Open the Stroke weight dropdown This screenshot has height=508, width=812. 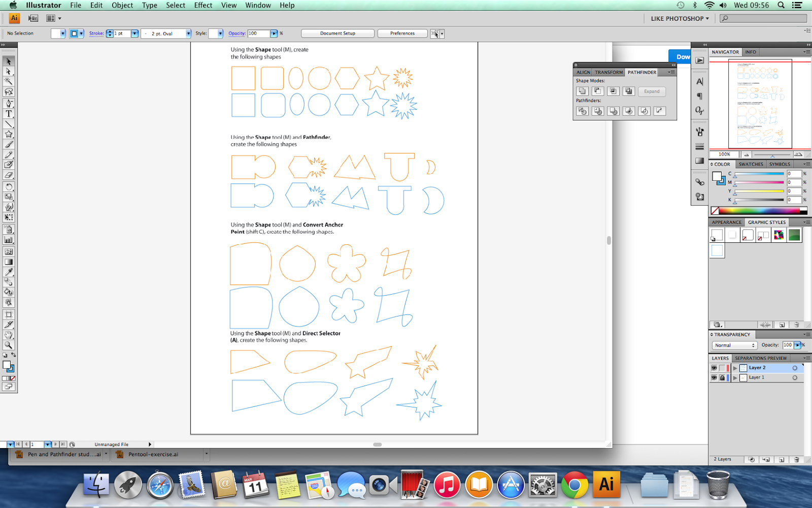pos(134,33)
